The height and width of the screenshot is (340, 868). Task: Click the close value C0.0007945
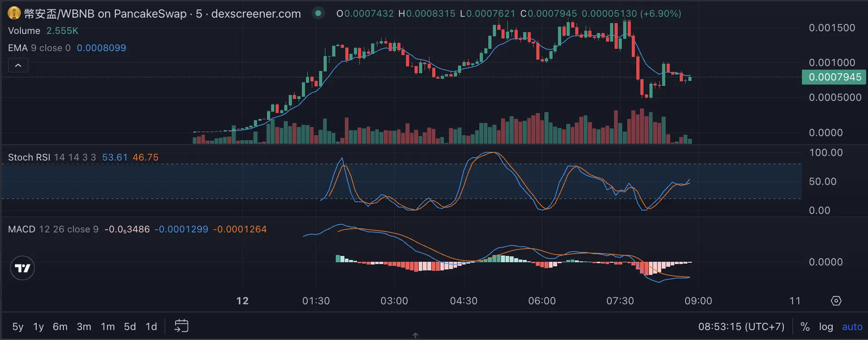tap(548, 14)
